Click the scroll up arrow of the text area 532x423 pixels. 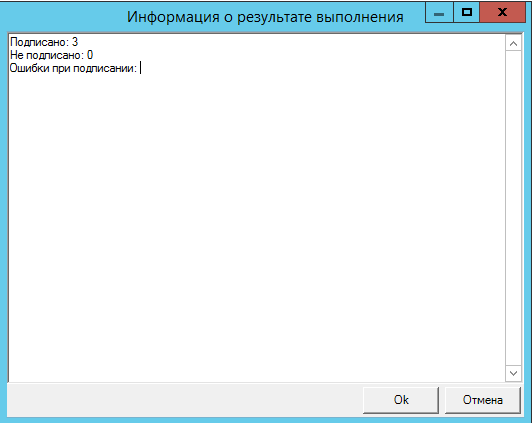(x=513, y=43)
